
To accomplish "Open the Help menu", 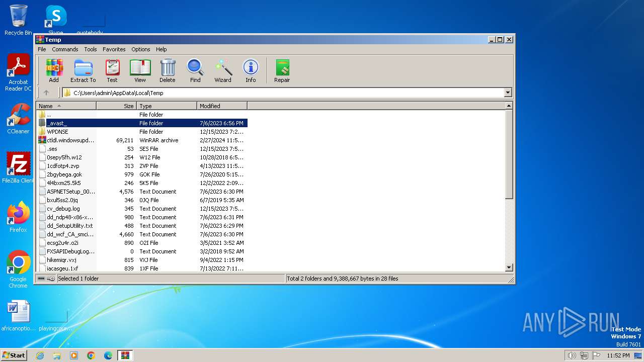I will [x=161, y=49].
